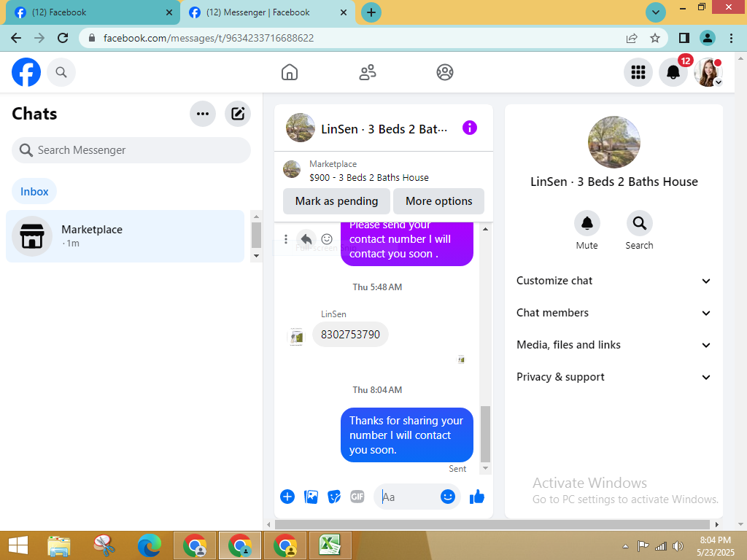Attach a file with the photo icon
Viewport: 747px width, 560px height.
point(311,497)
